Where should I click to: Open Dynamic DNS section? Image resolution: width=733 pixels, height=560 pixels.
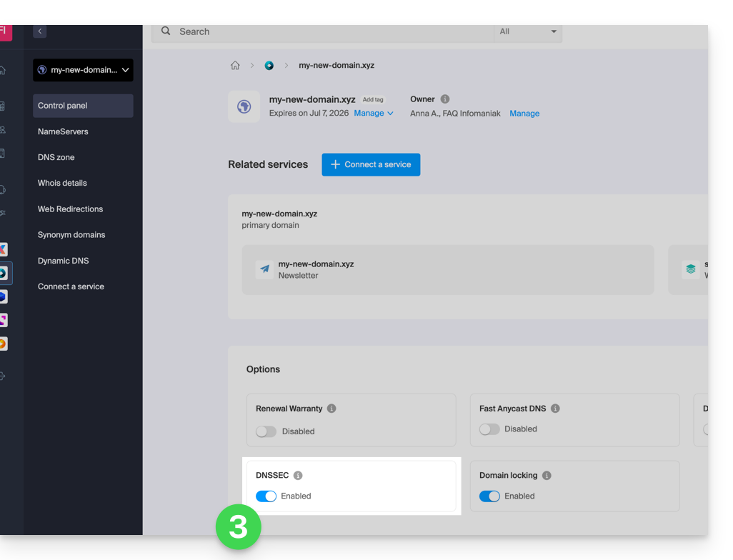click(x=63, y=261)
